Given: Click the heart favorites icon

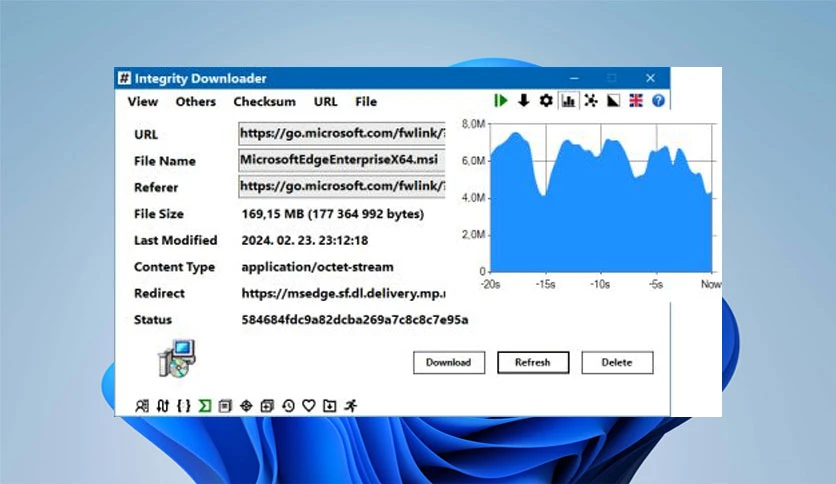Looking at the screenshot, I should coord(309,406).
